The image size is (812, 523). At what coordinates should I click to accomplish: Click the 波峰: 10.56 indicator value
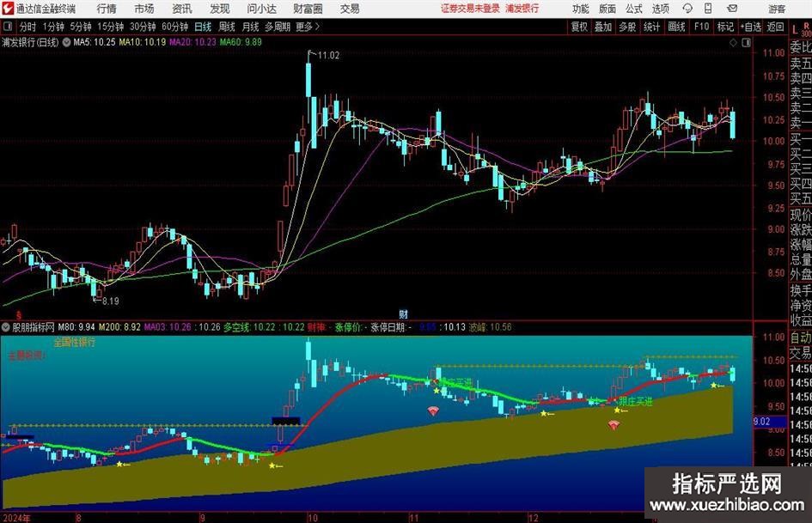pos(491,327)
